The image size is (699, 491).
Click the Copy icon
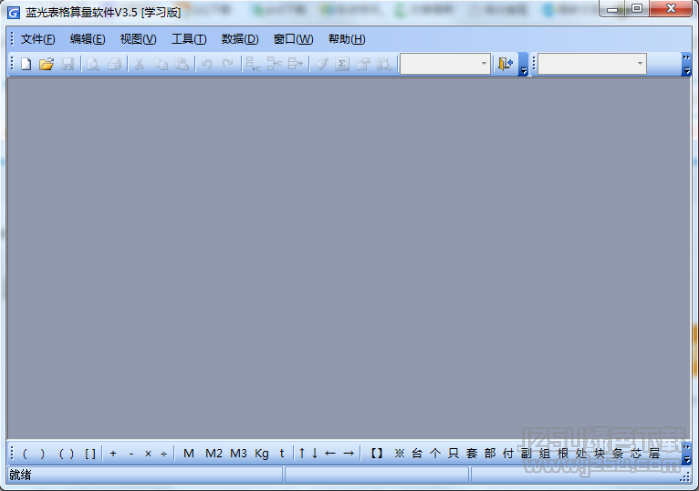tap(160, 64)
